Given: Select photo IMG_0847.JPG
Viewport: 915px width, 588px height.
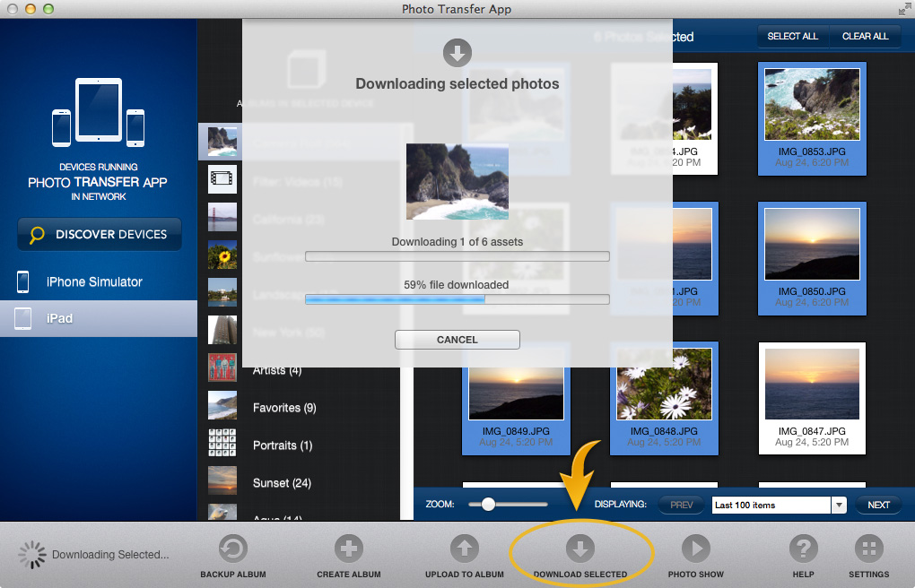Looking at the screenshot, I should (812, 398).
